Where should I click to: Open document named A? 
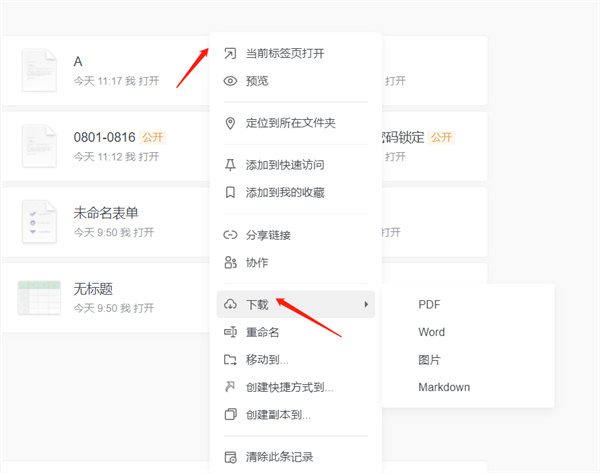[78, 62]
